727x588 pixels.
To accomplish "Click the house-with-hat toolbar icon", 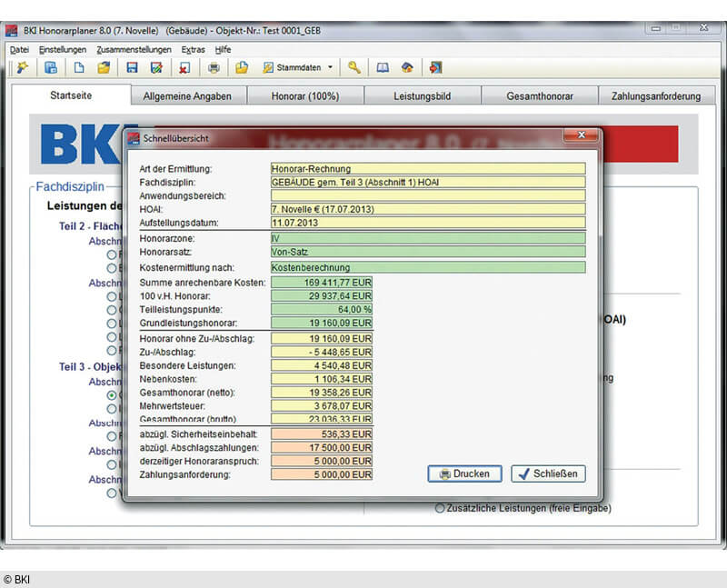I will click(x=407, y=67).
